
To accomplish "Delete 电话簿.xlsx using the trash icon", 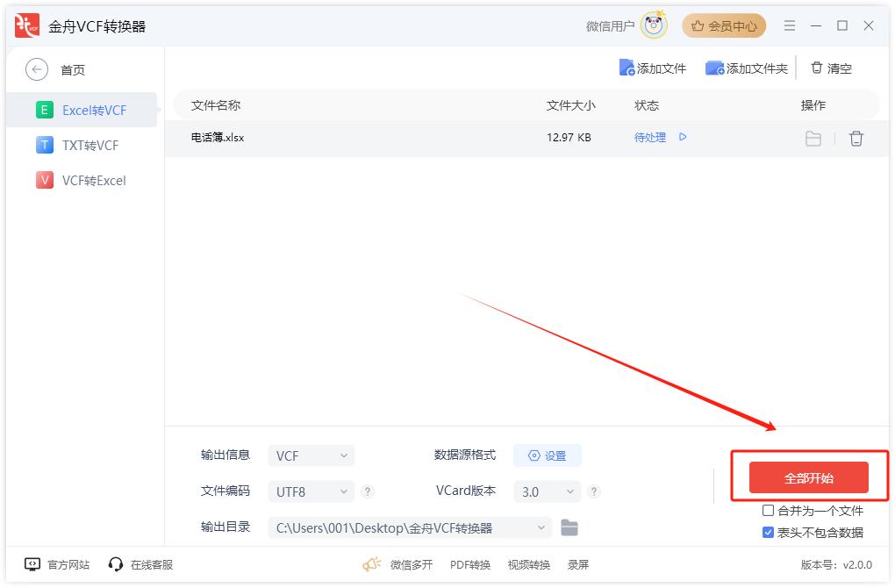I will coord(856,139).
